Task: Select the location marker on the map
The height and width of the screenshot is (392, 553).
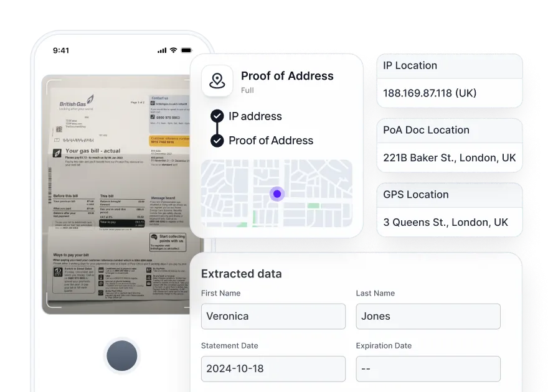Action: [276, 194]
